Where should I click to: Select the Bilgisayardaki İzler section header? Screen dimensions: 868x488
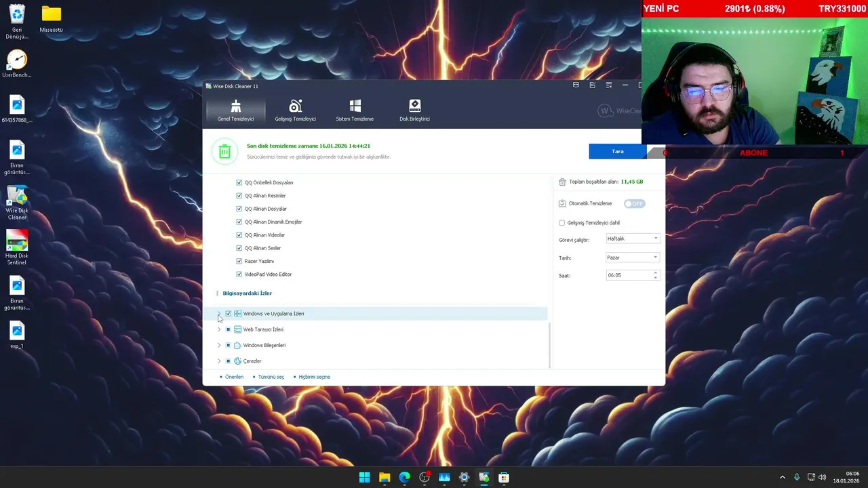[247, 293]
